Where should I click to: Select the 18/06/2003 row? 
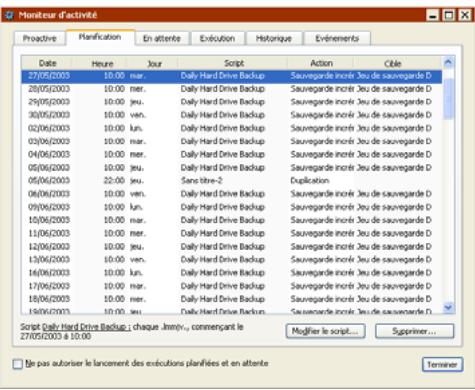[232, 299]
